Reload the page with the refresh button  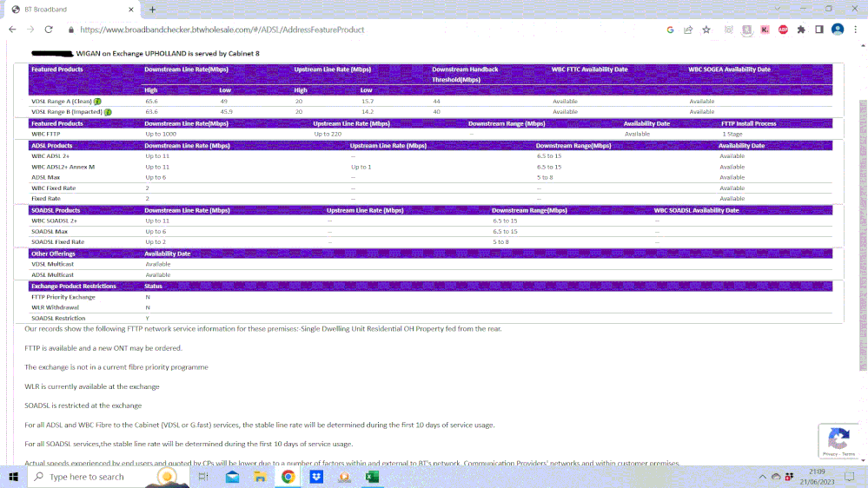49,30
